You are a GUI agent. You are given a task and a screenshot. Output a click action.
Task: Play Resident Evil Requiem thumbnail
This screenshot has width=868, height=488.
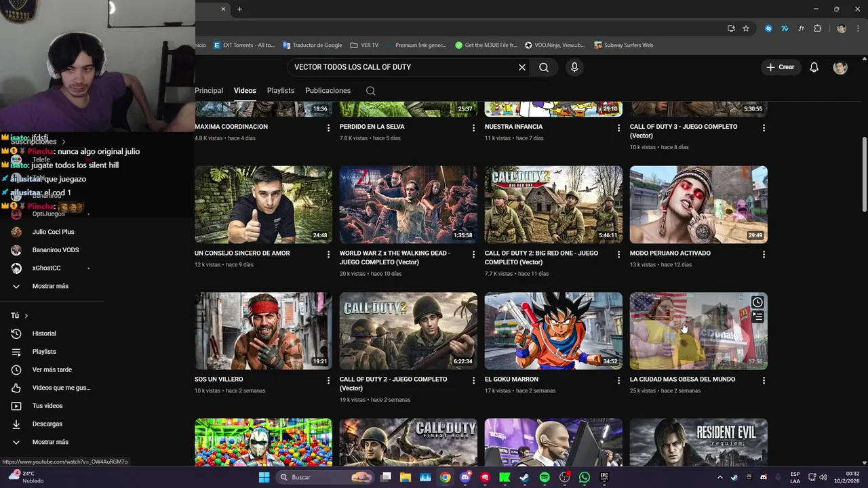point(698,442)
